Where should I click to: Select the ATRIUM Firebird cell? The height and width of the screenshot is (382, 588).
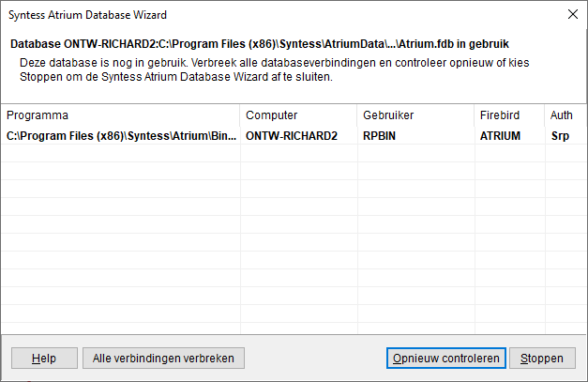tap(509, 135)
